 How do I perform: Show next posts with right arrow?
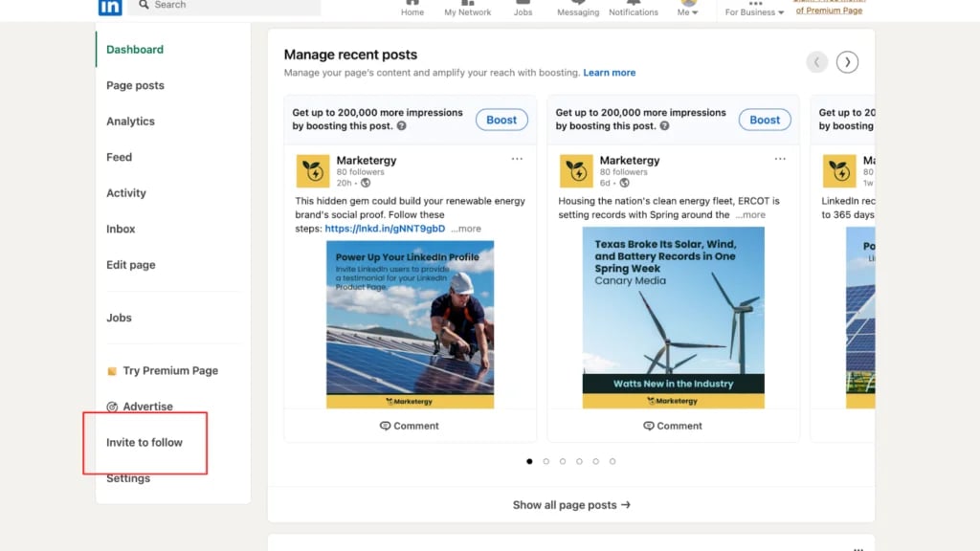tap(847, 62)
